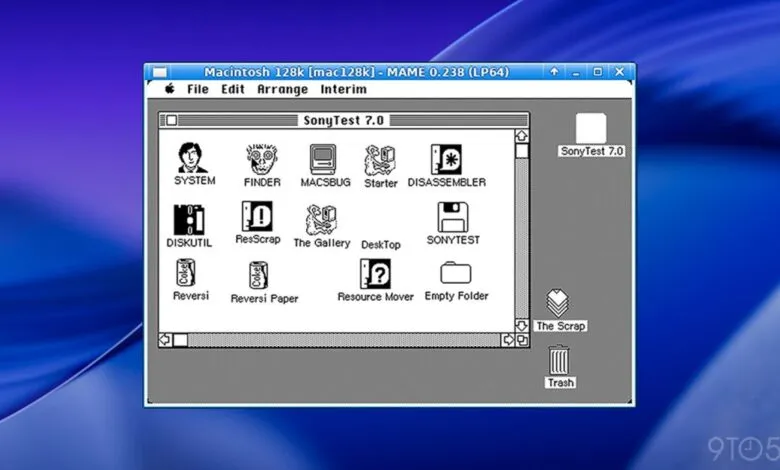780x470 pixels.
Task: Open the Apple menu
Action: pyautogui.click(x=170, y=89)
